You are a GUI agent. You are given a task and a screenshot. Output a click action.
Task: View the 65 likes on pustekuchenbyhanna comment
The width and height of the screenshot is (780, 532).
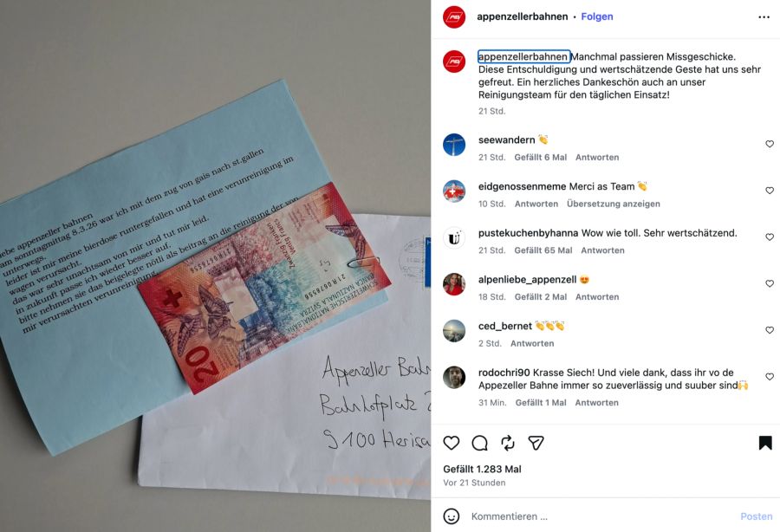click(x=543, y=250)
